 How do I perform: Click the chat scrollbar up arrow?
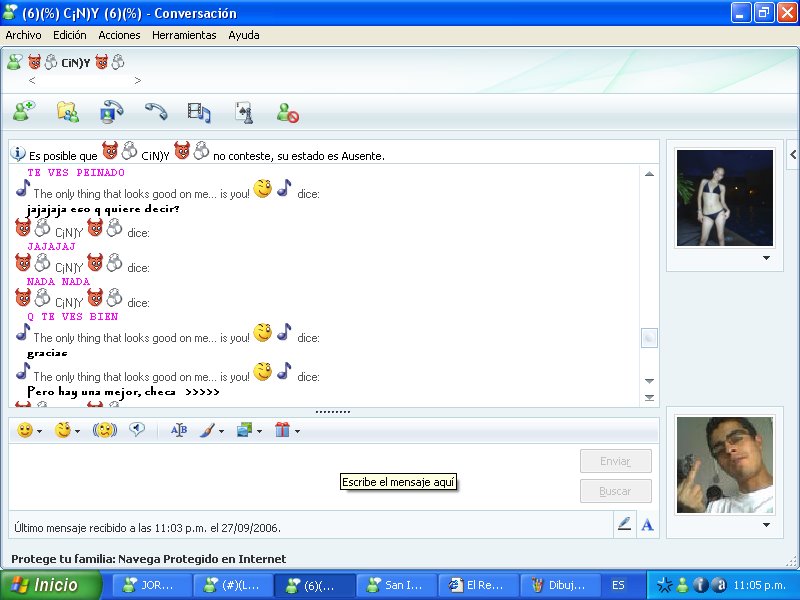pos(649,174)
